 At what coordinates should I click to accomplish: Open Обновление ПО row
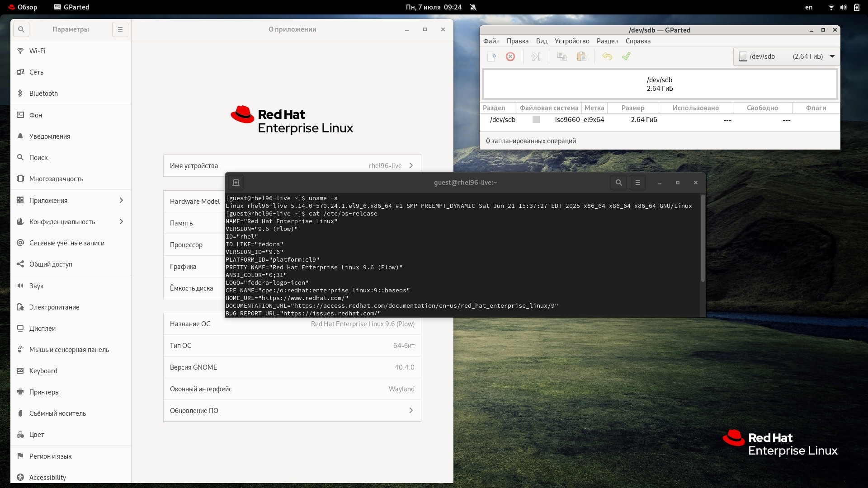coord(292,411)
